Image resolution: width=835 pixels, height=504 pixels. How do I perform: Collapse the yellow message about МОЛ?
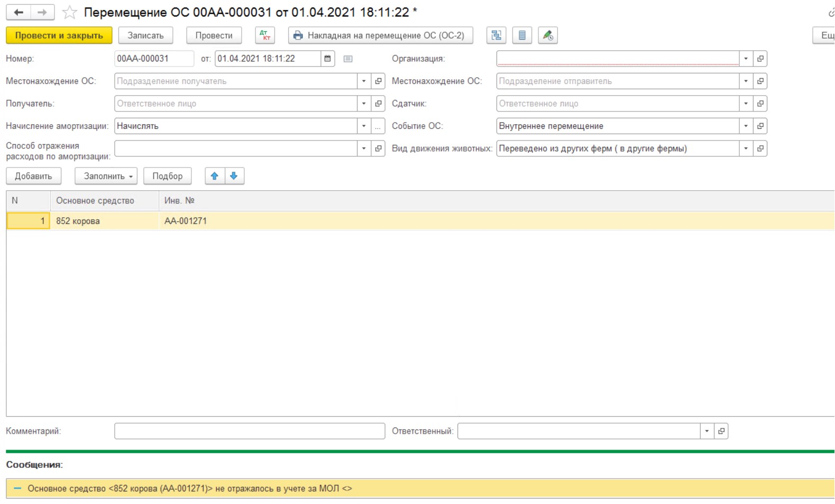click(17, 489)
